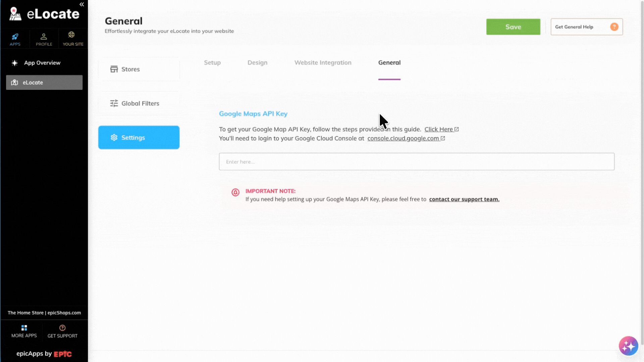Switch to the Setup tab

pos(212,63)
